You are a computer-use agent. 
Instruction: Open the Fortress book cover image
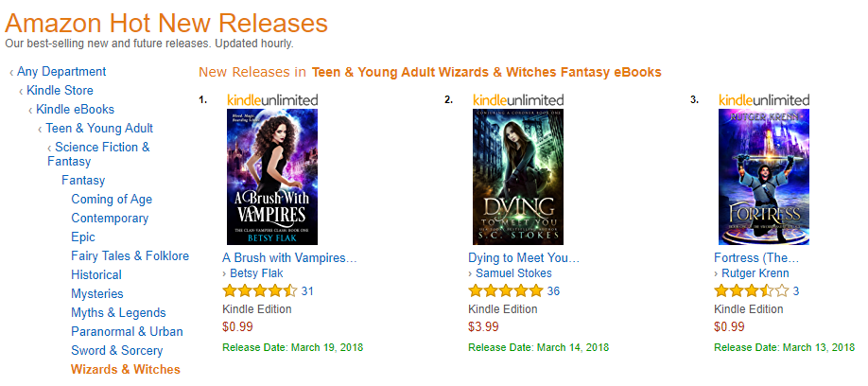coord(764,177)
